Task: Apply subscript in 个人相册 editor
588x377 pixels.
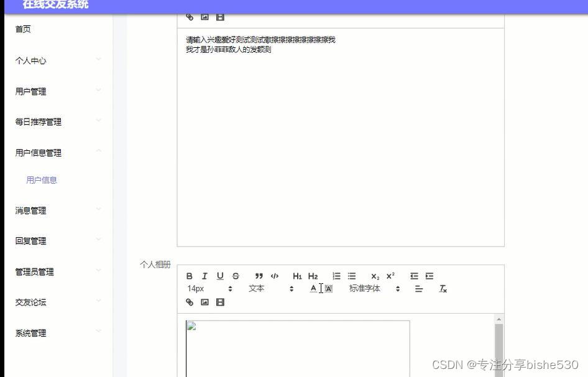Action: (x=375, y=276)
